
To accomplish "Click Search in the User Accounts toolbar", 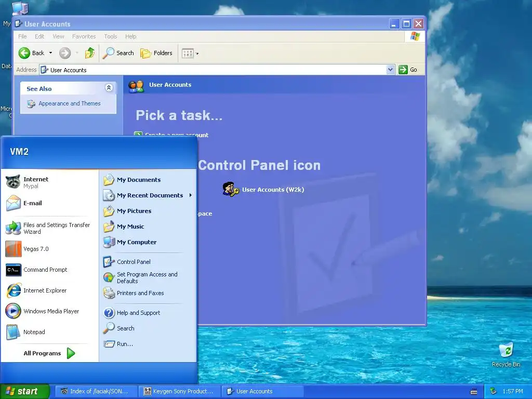I will pyautogui.click(x=118, y=53).
